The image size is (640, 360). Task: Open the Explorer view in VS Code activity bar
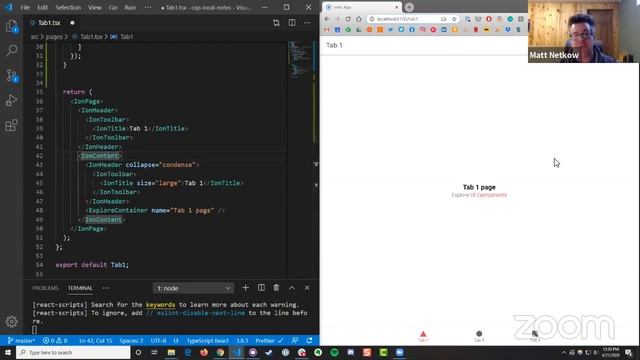click(11, 27)
